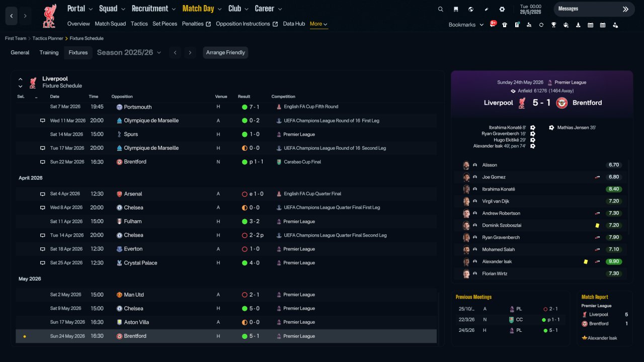Click the shirt squad shortcut icon
The height and width of the screenshot is (362, 644).
tap(505, 25)
